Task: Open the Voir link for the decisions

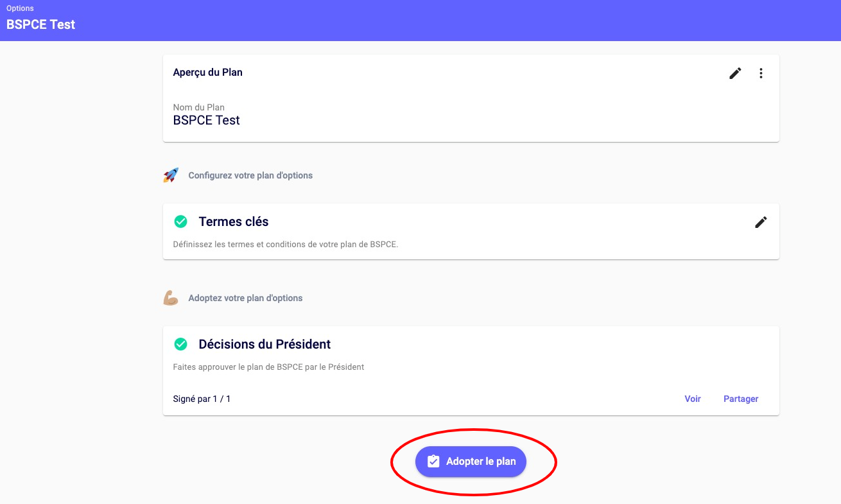Action: 693,399
